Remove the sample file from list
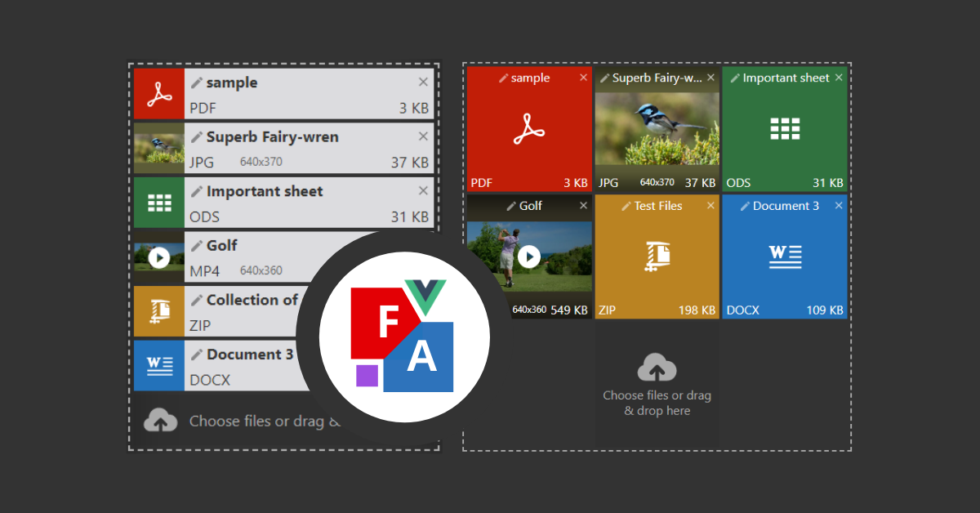This screenshot has width=980, height=513. [423, 82]
